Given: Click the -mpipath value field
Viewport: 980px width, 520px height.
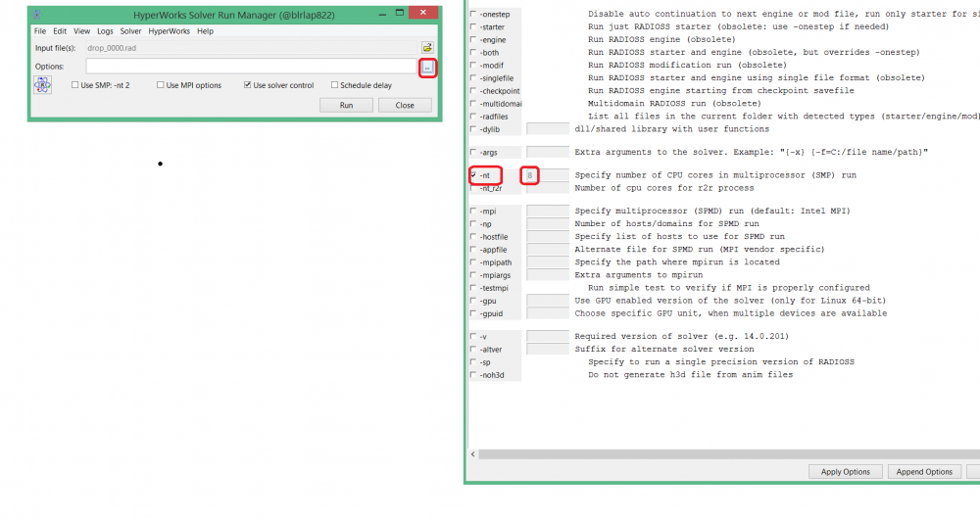Looking at the screenshot, I should coord(548,262).
